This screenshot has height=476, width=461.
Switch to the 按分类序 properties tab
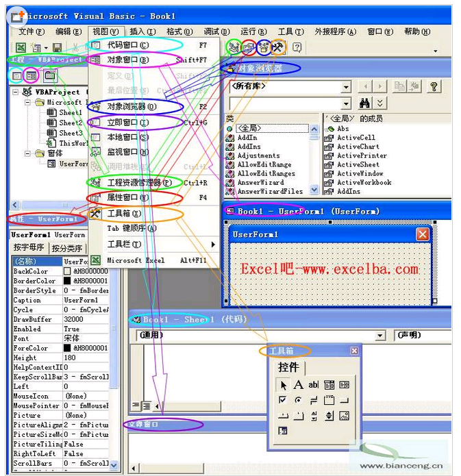(x=68, y=248)
